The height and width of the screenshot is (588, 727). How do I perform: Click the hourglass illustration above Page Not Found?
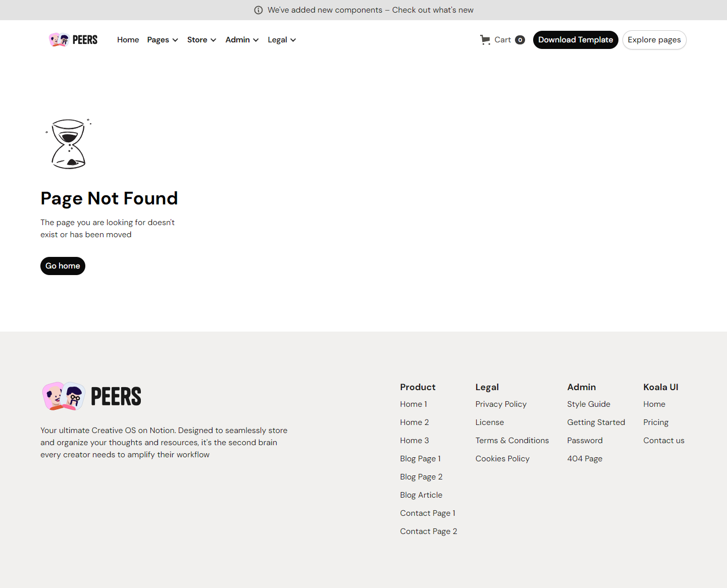coord(68,144)
